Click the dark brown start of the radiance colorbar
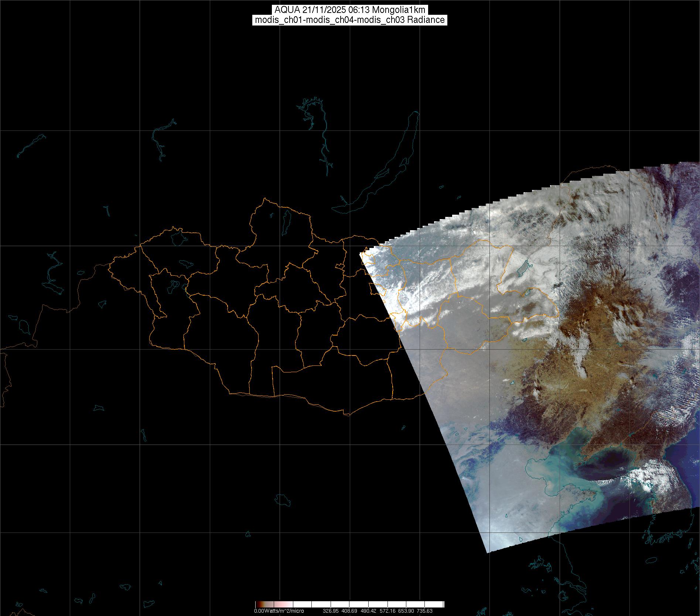This screenshot has height=616, width=700. pyautogui.click(x=259, y=605)
